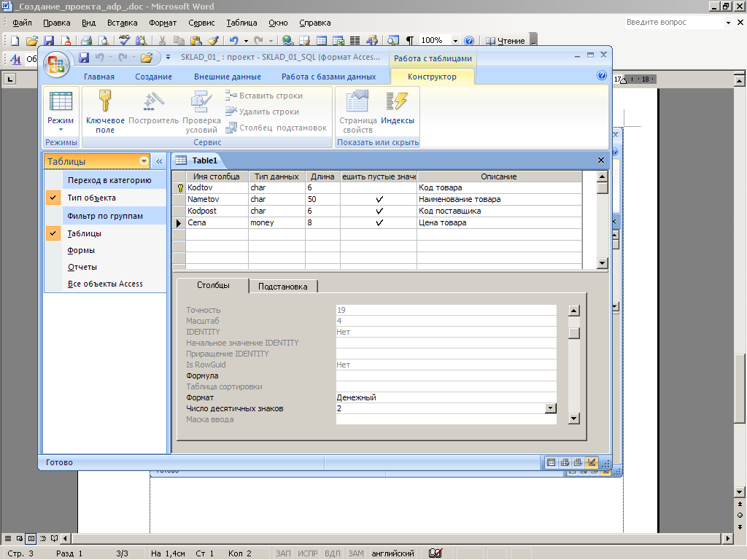Select Все объекты Access in the navigation menu

pos(105,284)
